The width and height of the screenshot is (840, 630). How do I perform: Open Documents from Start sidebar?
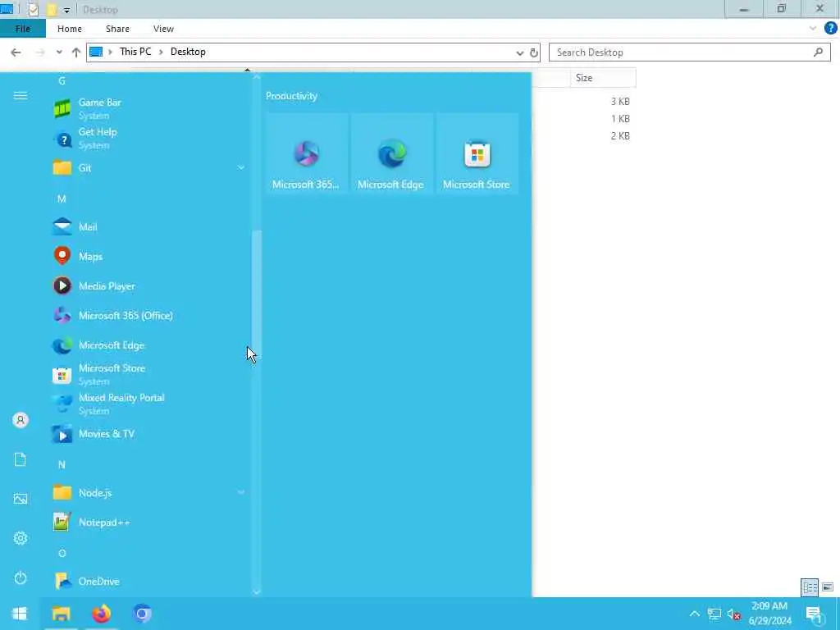[x=21, y=459]
